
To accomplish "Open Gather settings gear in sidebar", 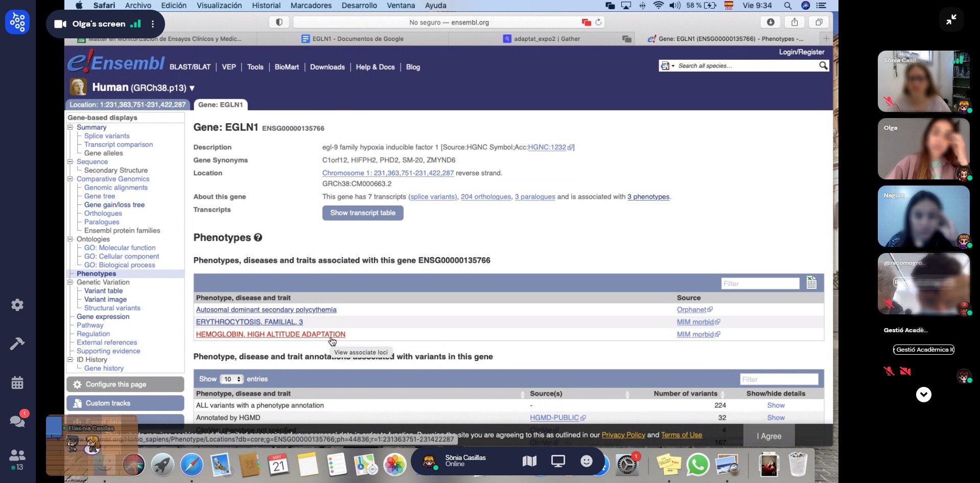I will tap(17, 305).
